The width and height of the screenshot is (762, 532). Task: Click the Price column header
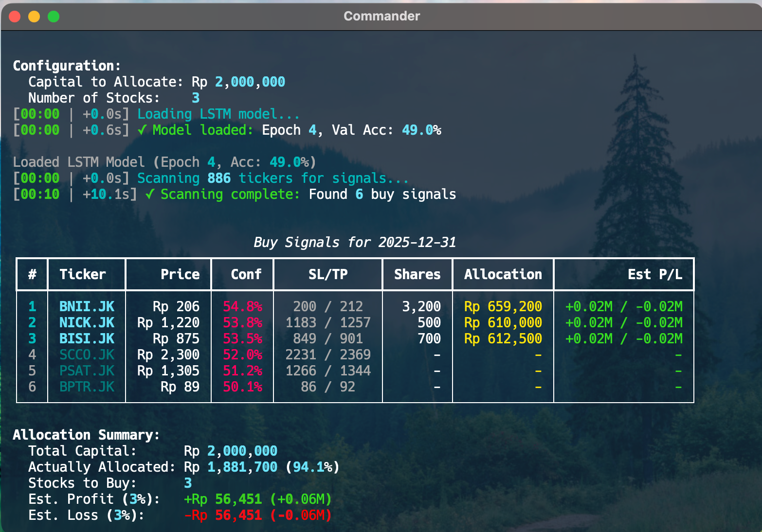pyautogui.click(x=180, y=274)
